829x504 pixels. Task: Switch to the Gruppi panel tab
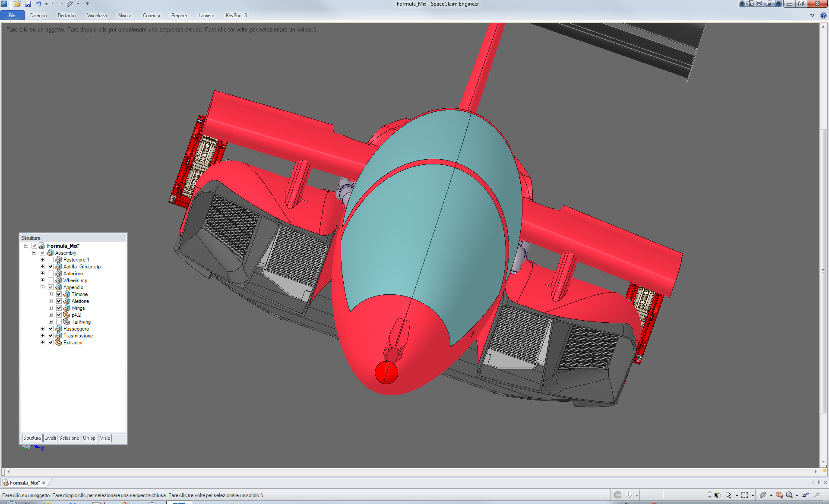(x=90, y=438)
